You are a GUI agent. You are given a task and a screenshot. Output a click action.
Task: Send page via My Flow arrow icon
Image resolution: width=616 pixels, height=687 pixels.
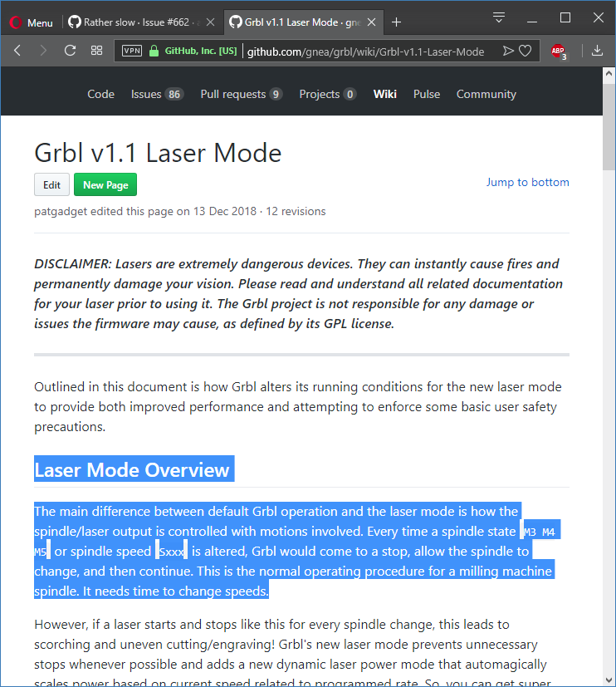(x=508, y=51)
